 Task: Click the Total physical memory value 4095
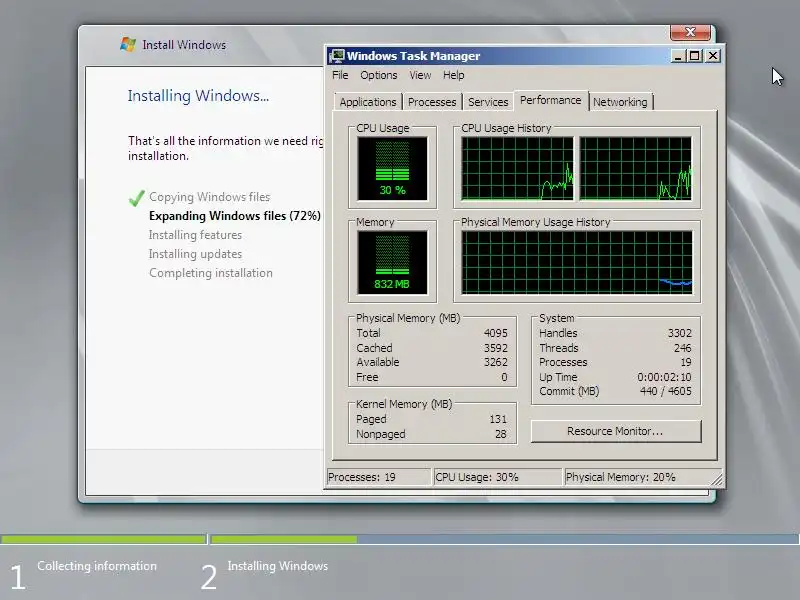[x=495, y=333]
